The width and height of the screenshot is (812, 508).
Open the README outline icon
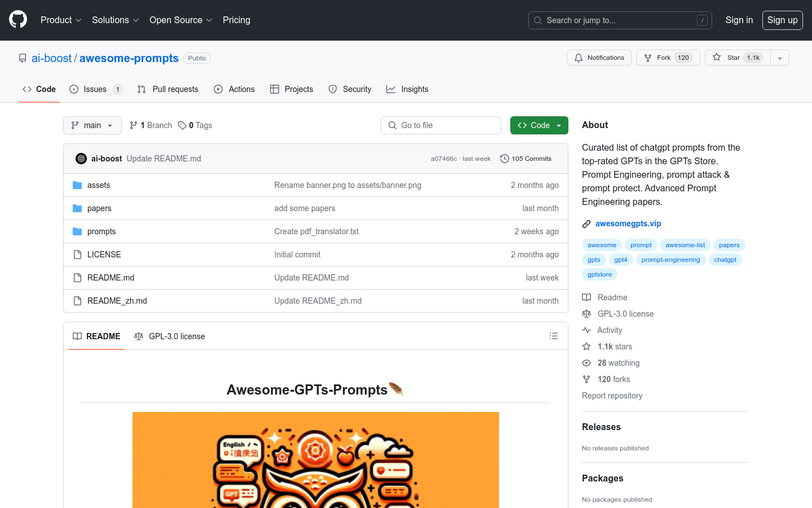(x=554, y=336)
